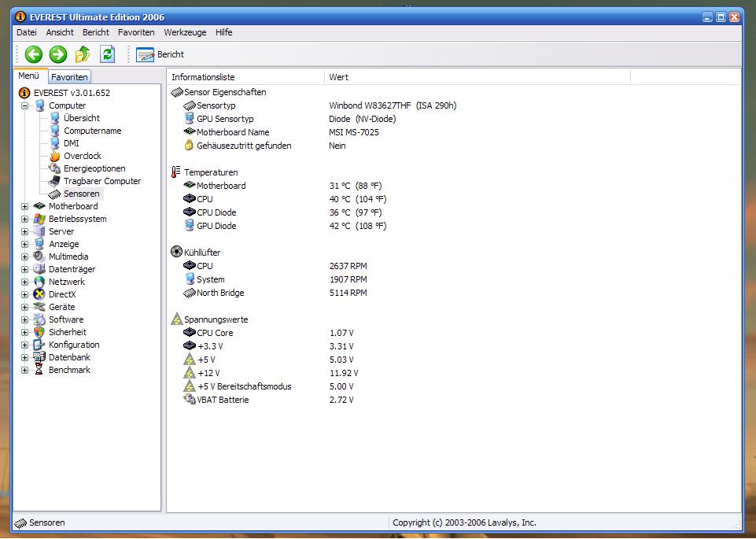Click the Energieoptionen icon

coord(54,168)
